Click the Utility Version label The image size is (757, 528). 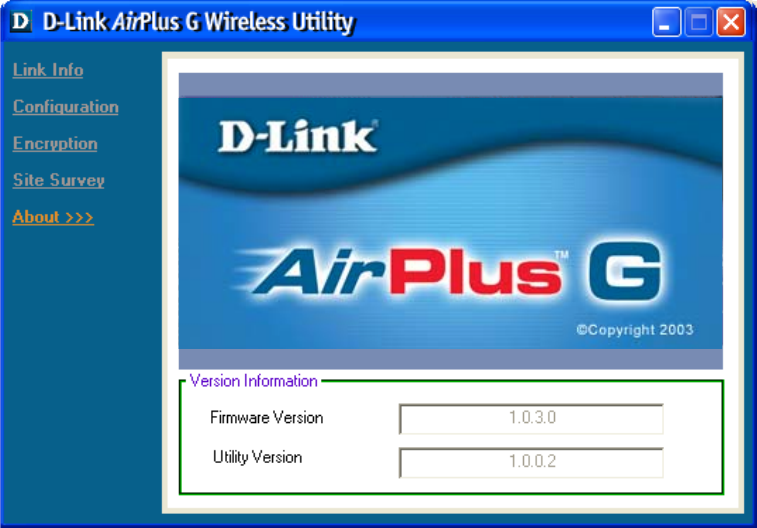pos(257,457)
